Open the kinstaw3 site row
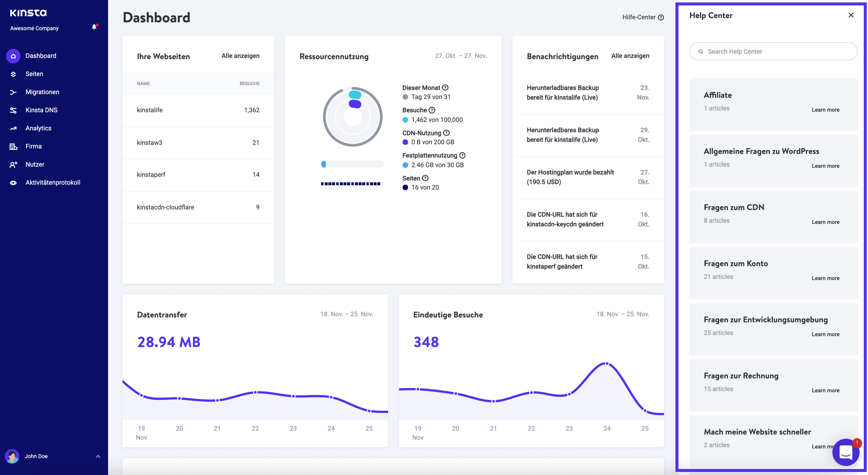The image size is (868, 475). point(198,143)
